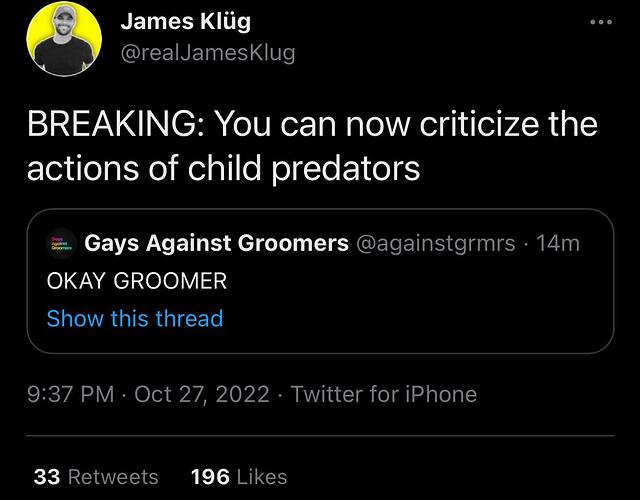Tap James Klüg's yellow profile picture
Screen dimensions: 640x500
pos(64,39)
